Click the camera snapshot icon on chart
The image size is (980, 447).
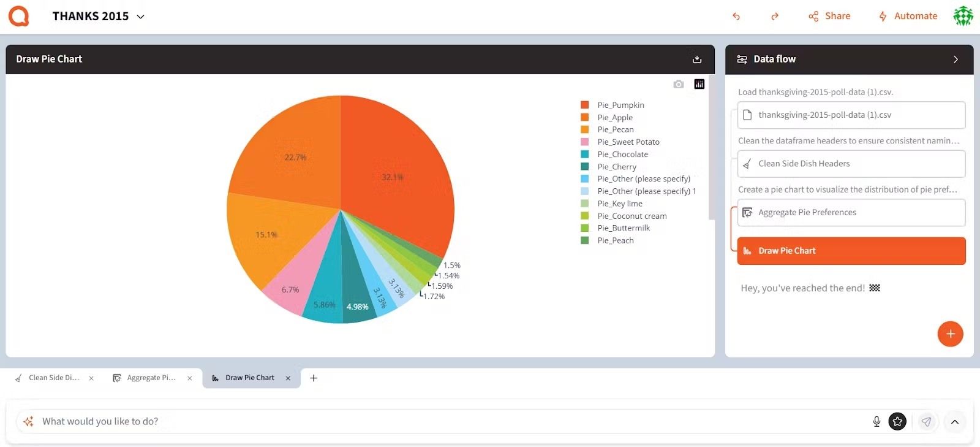pos(678,85)
